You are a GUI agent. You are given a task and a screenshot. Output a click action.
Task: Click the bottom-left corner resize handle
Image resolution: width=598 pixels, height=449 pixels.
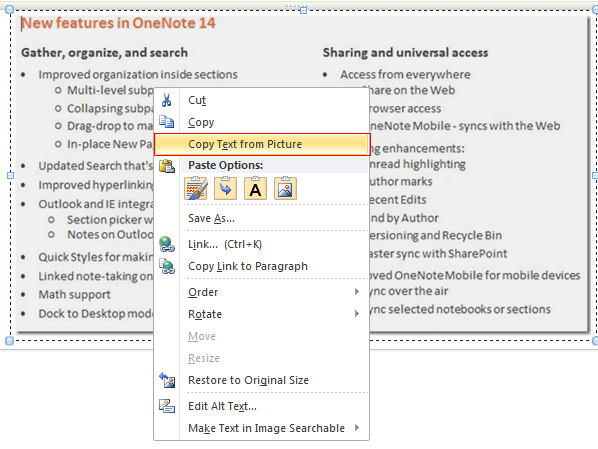coord(10,341)
